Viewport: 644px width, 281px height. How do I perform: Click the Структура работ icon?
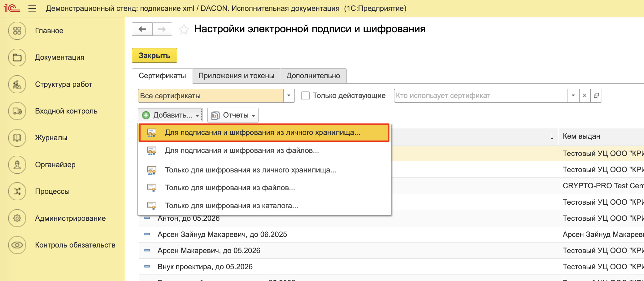click(17, 84)
